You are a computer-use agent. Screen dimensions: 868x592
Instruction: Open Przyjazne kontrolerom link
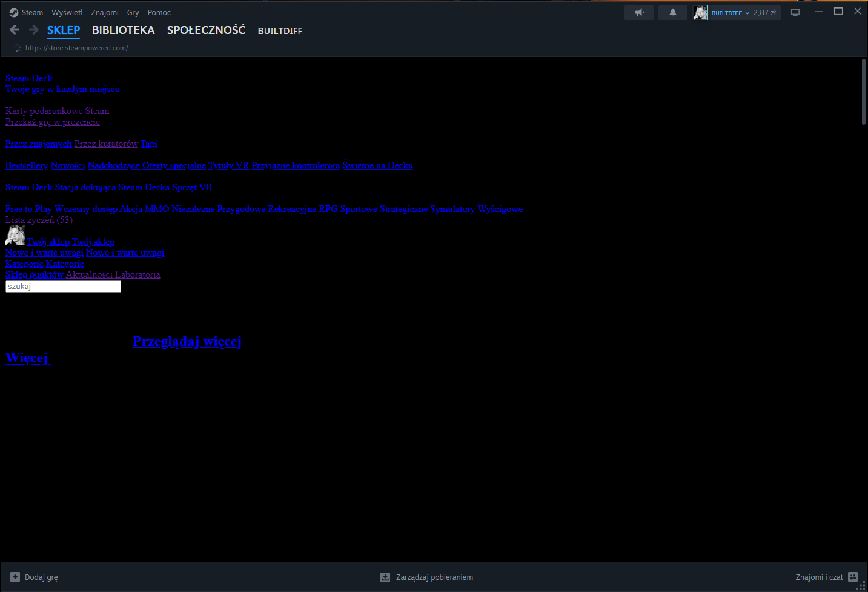(x=296, y=165)
